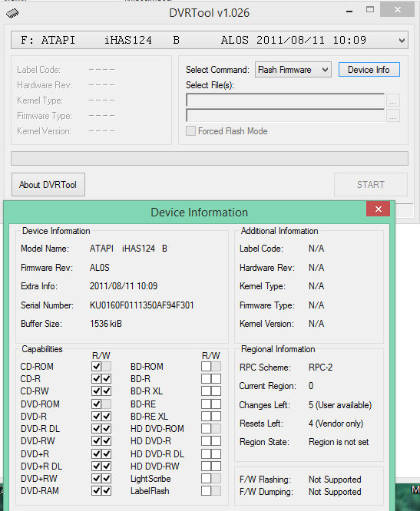
Task: Toggle DVD+RW read checkbox
Action: pyautogui.click(x=96, y=479)
